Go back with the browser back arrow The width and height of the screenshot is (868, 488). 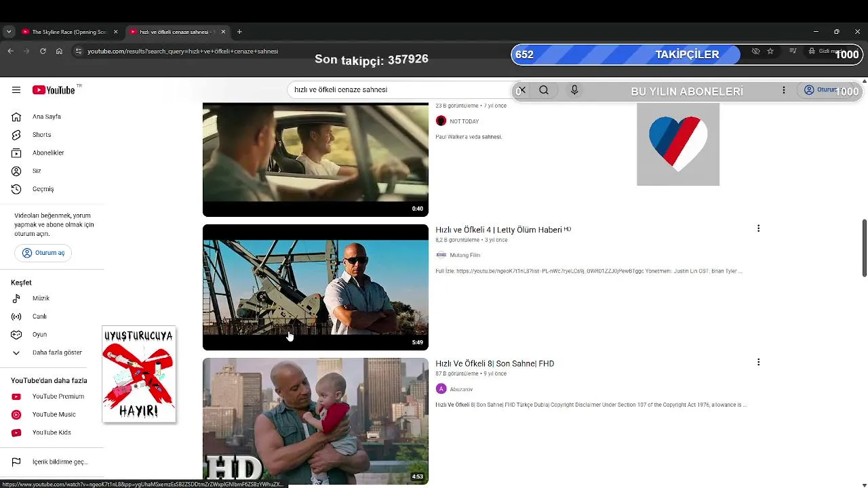[x=10, y=51]
